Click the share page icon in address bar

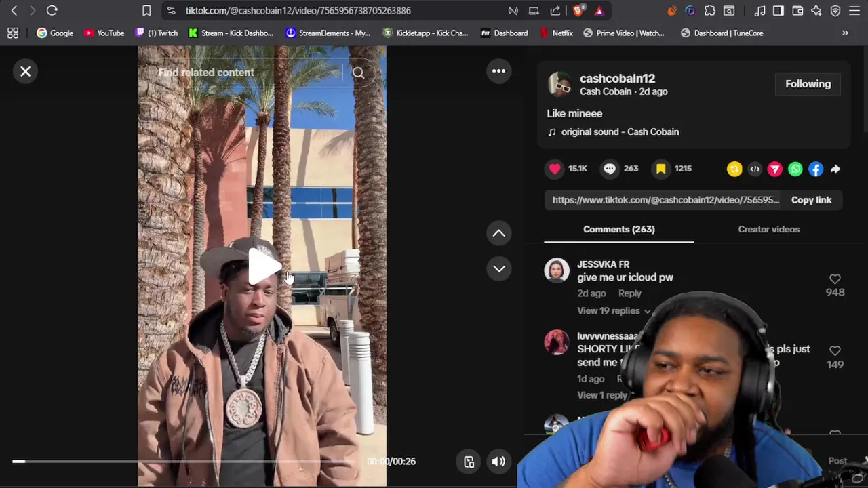coord(555,11)
